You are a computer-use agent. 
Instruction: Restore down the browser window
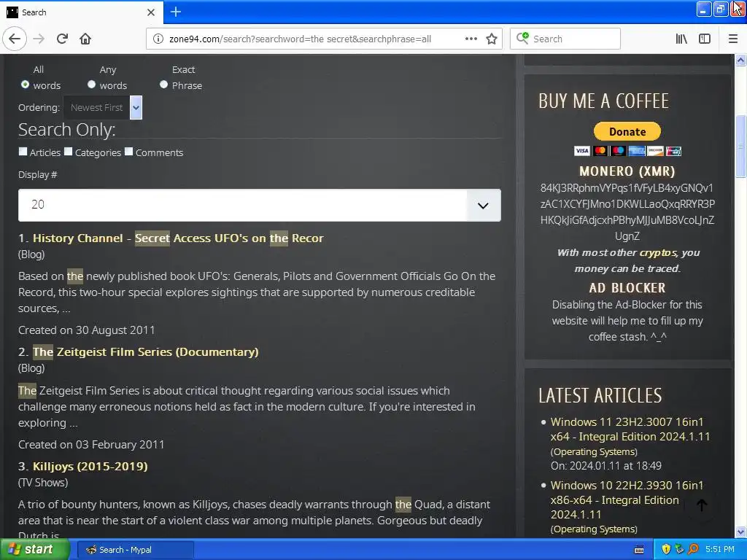click(x=720, y=9)
